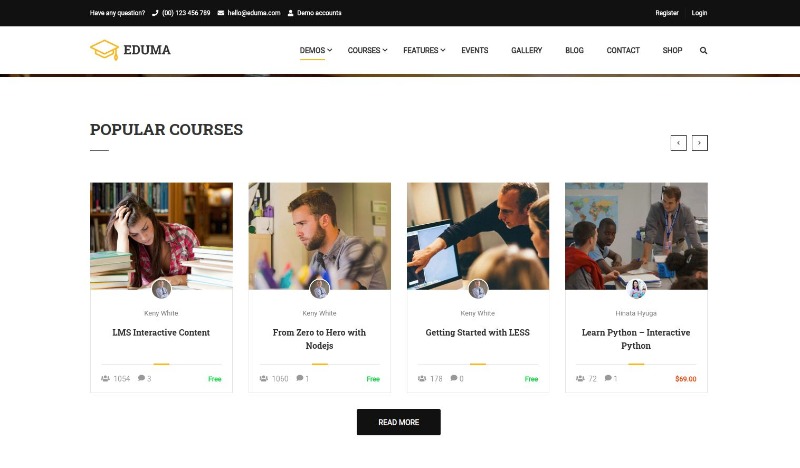The image size is (800, 468).
Task: Click the Eduma graduation cap logo
Action: click(x=105, y=50)
